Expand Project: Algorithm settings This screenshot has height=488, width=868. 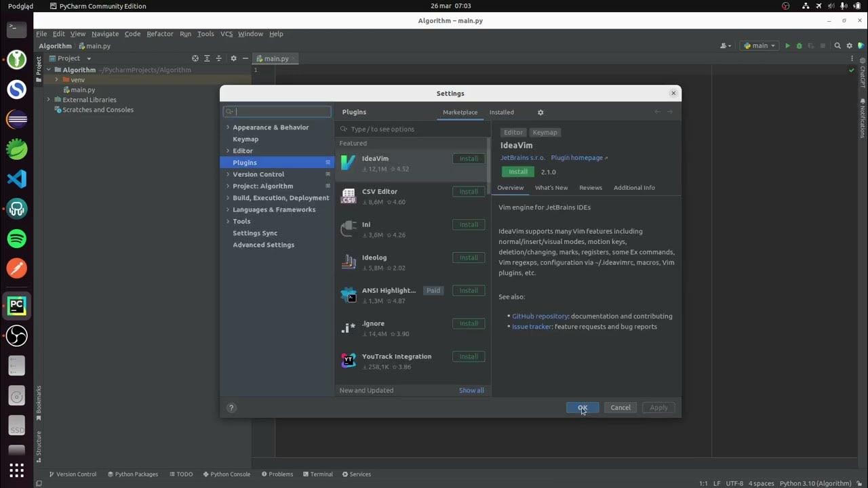click(227, 186)
